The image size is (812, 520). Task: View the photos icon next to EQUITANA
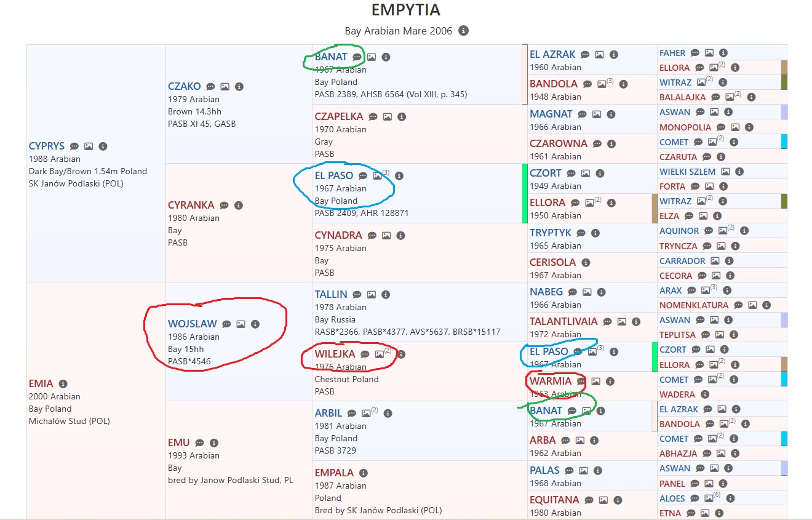[x=603, y=500]
